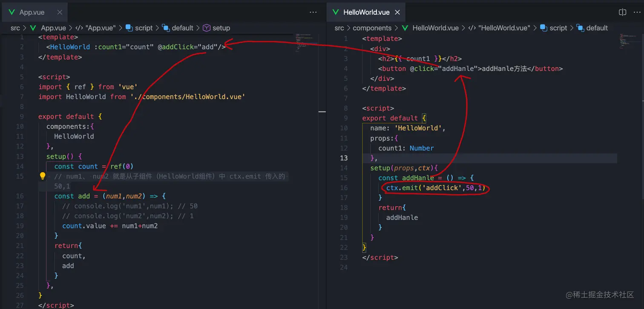Click the :count1="count" attribute
Viewport: 644px width, 309px height.
click(124, 47)
